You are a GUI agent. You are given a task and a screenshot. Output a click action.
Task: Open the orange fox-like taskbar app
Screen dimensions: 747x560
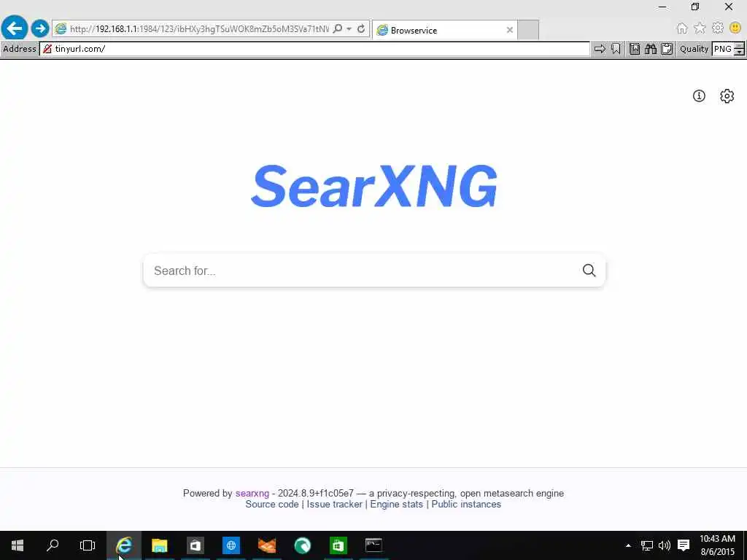267,545
